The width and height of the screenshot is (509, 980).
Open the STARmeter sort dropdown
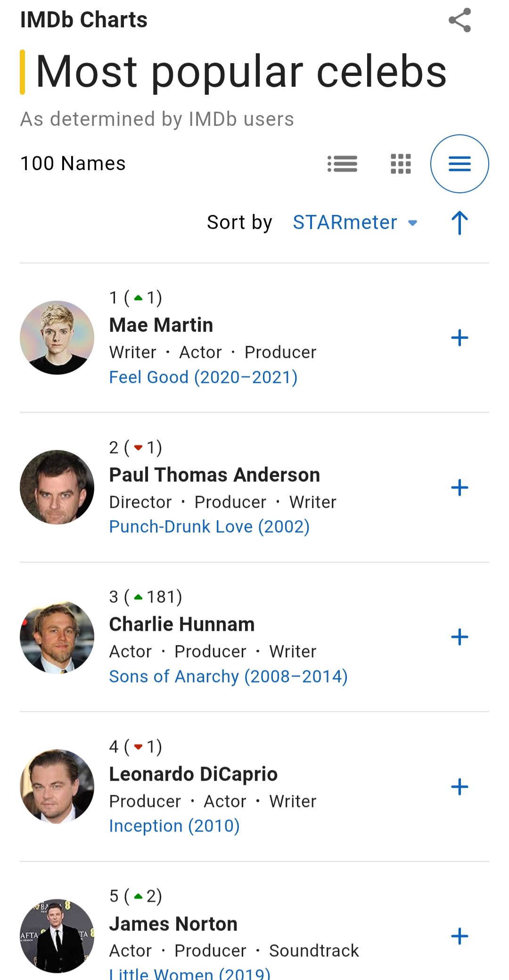354,222
